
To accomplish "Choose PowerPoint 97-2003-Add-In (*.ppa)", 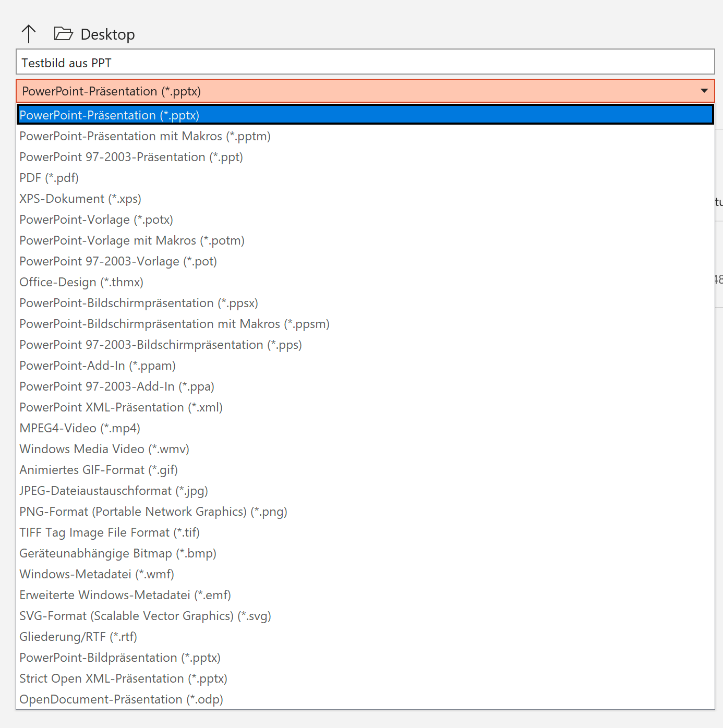I will coord(365,386).
